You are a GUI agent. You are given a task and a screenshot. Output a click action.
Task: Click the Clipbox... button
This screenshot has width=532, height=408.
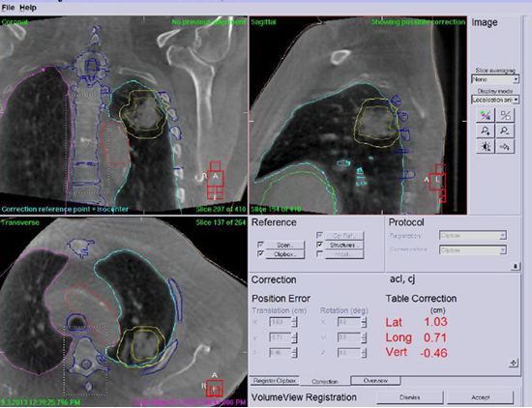tap(285, 254)
